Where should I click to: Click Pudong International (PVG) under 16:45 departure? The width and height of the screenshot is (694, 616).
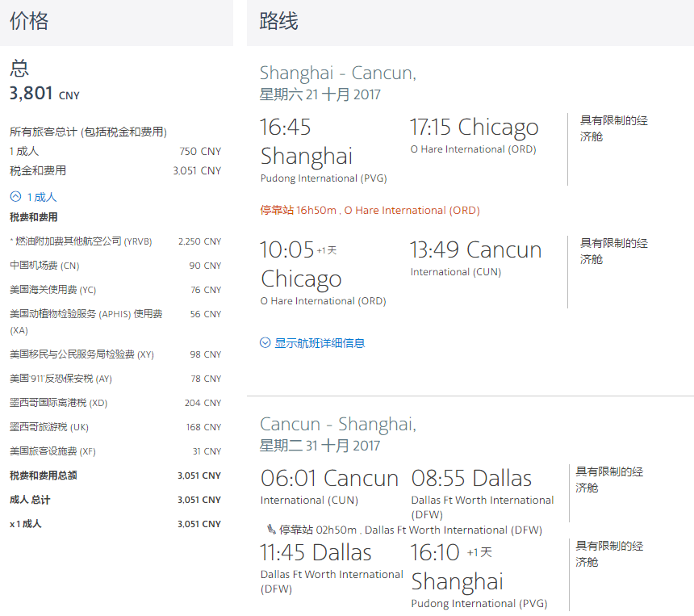tap(324, 178)
